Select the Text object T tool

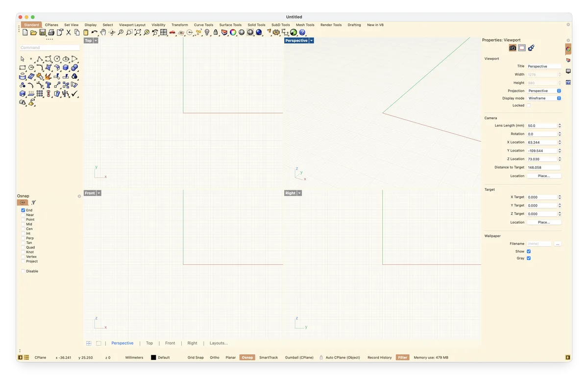tap(48, 85)
